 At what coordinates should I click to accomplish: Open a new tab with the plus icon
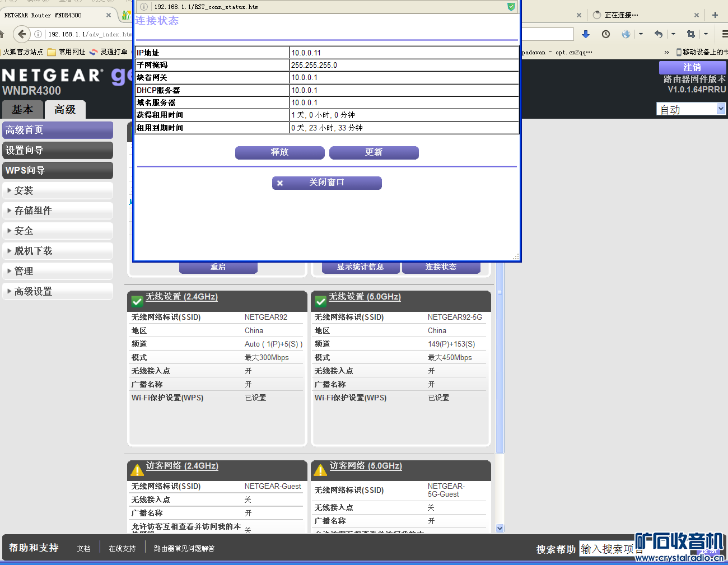tap(715, 15)
